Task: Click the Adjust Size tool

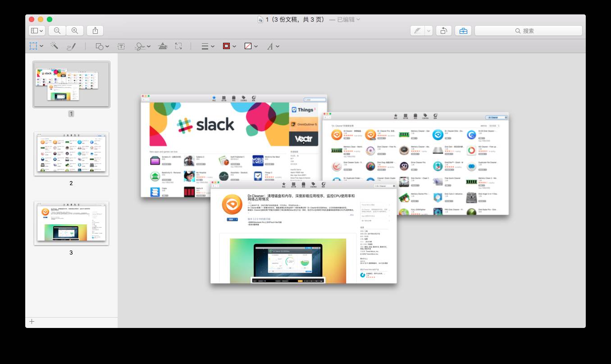Action: click(178, 46)
